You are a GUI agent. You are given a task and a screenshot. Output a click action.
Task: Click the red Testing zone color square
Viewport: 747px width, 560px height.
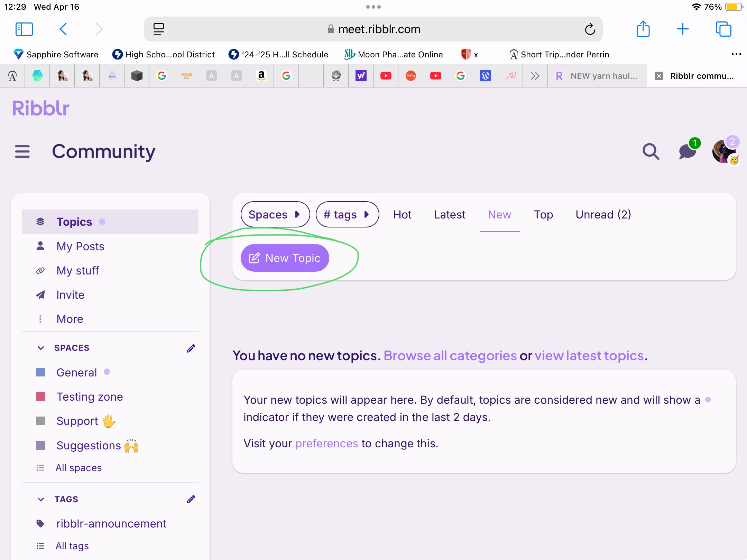[x=41, y=396]
